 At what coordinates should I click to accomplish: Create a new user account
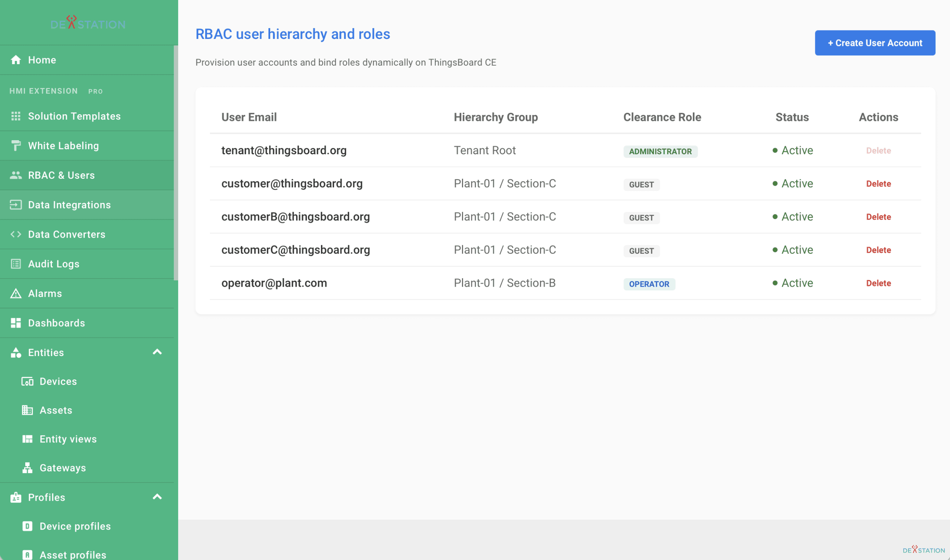tap(875, 43)
